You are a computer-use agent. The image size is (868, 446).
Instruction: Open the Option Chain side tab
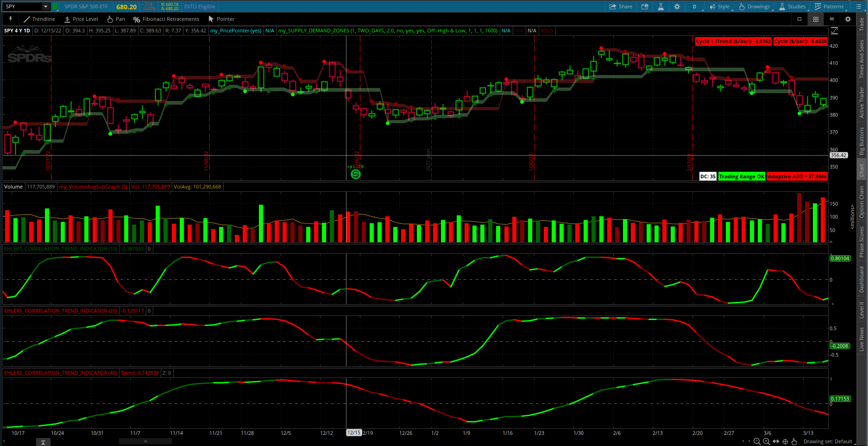coord(862,201)
